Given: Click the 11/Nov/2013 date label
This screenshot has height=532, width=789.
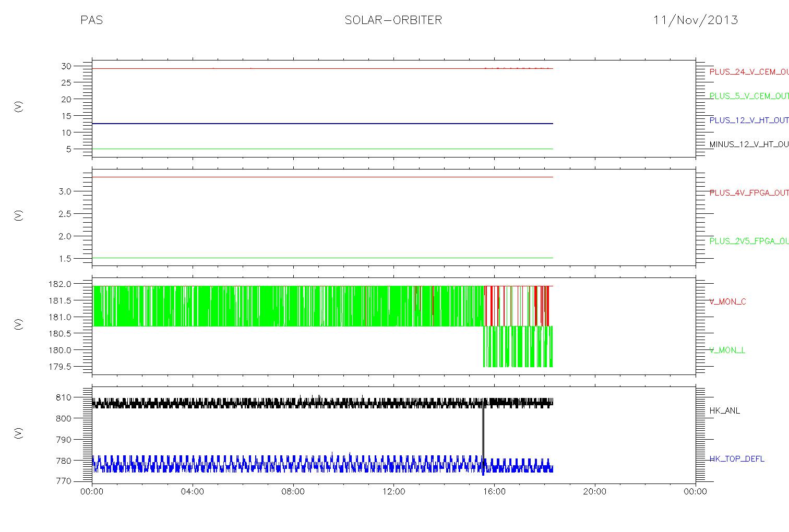Looking at the screenshot, I should point(696,20).
